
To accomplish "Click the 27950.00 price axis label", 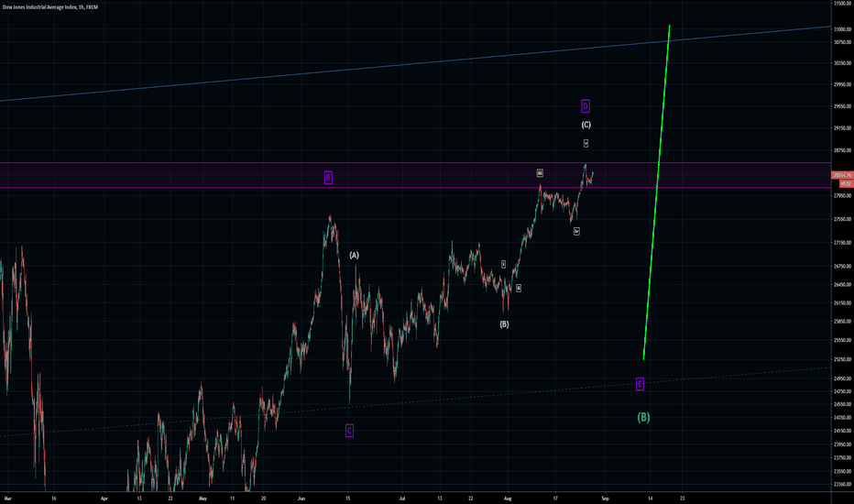I will pyautogui.click(x=842, y=195).
